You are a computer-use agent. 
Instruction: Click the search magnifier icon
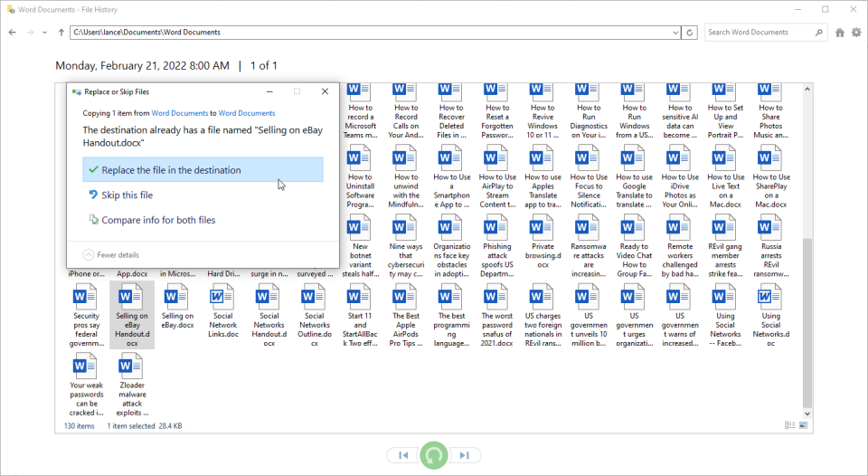819,33
